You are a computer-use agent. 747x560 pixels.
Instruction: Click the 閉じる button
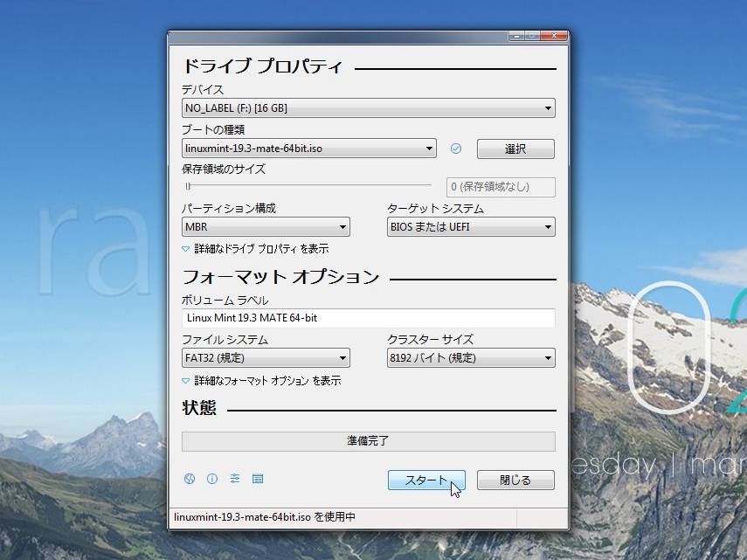[x=515, y=480]
